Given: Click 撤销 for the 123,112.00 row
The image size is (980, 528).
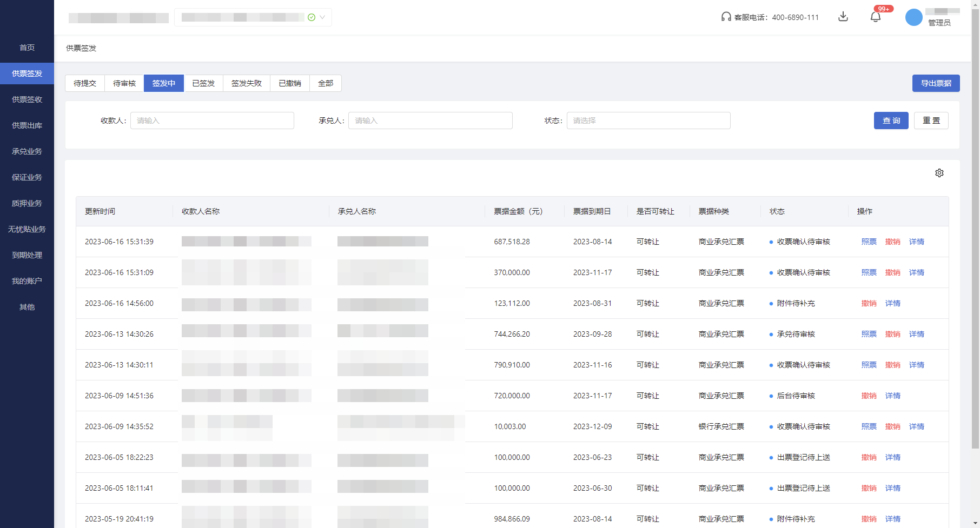Looking at the screenshot, I should coord(869,303).
